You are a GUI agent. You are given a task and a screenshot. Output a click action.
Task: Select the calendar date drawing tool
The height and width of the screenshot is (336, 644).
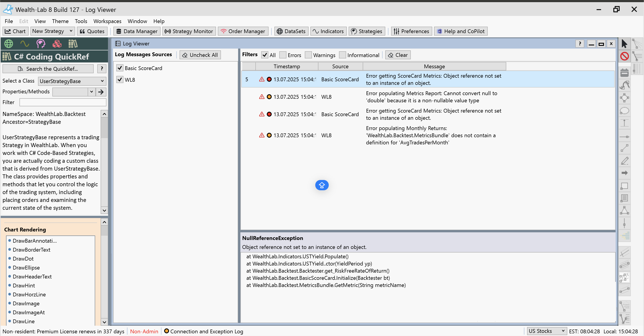[624, 73]
